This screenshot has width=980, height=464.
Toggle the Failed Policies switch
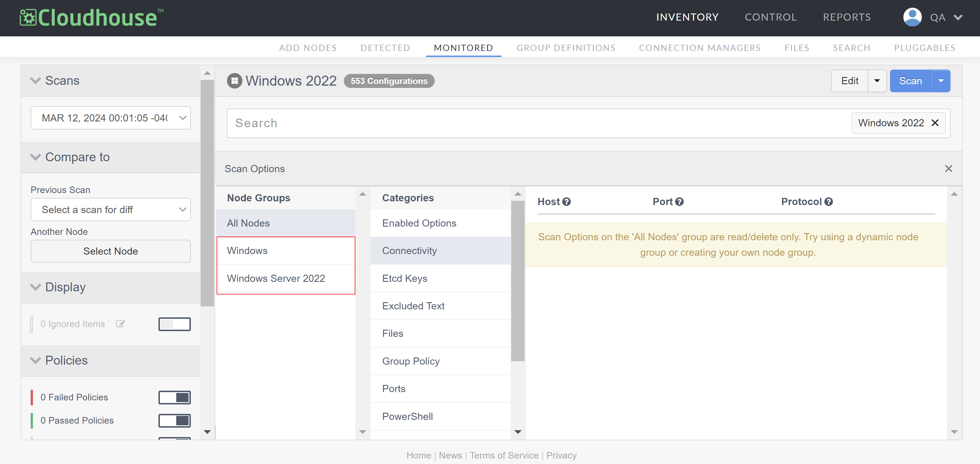[x=174, y=398]
